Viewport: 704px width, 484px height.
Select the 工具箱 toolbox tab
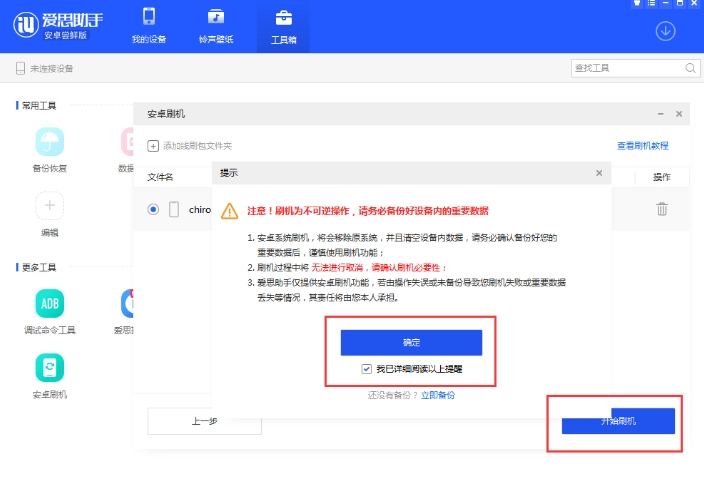(x=283, y=26)
